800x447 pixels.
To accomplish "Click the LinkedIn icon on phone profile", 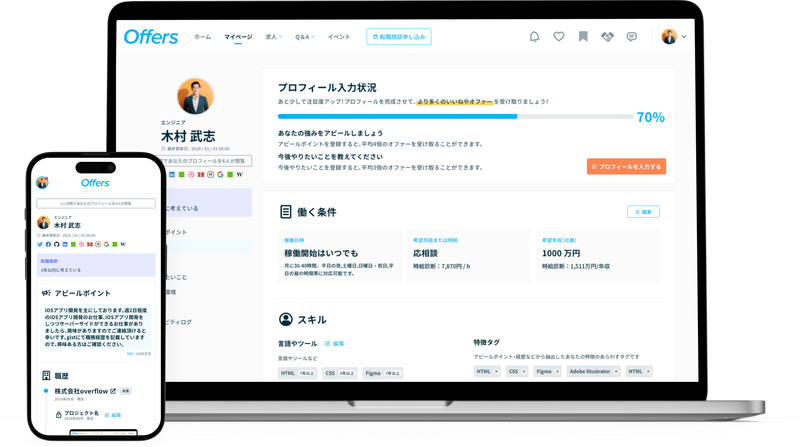I will coord(65,244).
